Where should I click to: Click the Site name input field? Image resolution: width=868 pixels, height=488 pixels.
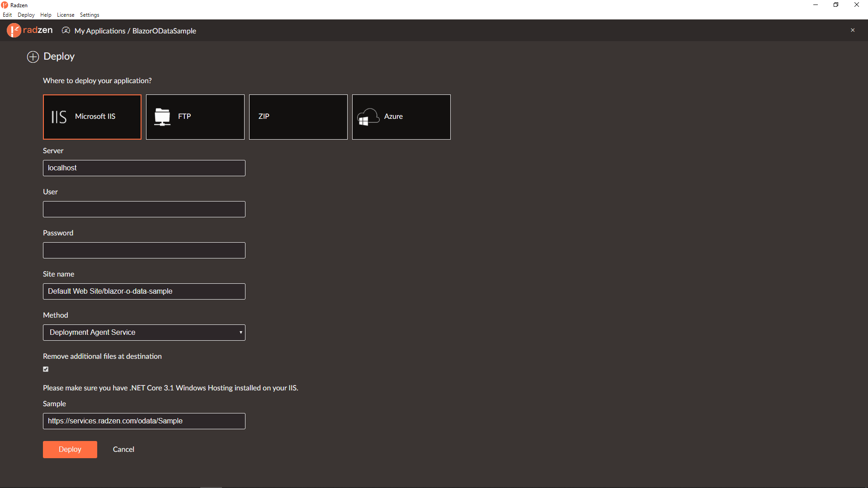[x=144, y=291]
